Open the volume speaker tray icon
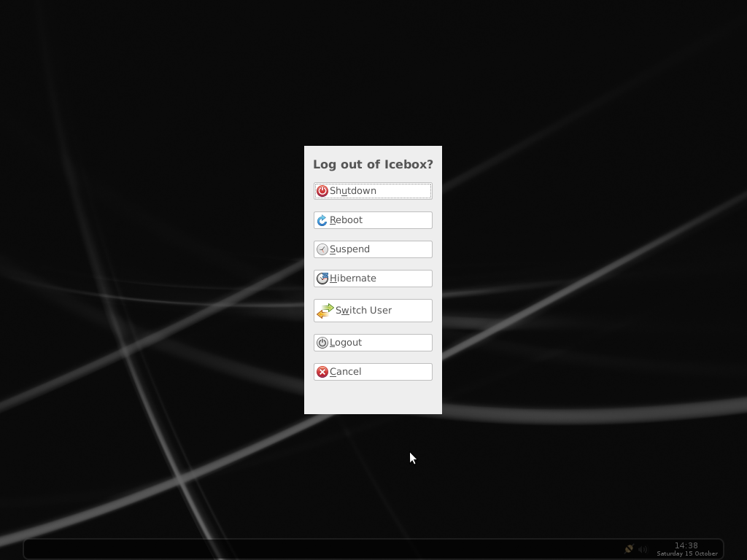747x560 pixels. (x=643, y=549)
